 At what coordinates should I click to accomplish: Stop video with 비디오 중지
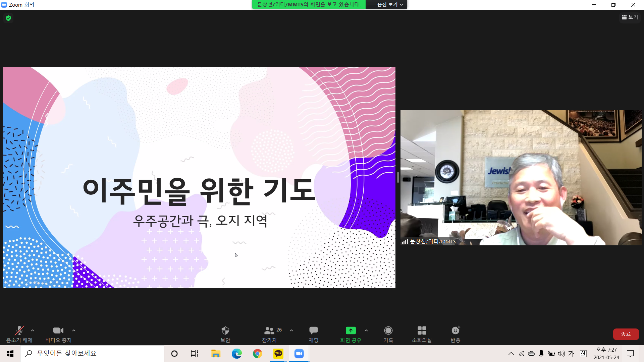(x=58, y=331)
